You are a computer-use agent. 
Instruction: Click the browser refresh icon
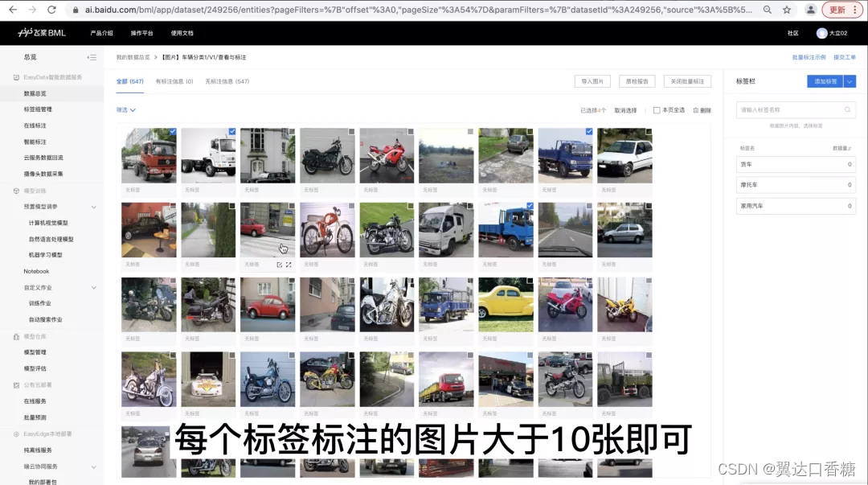point(52,11)
